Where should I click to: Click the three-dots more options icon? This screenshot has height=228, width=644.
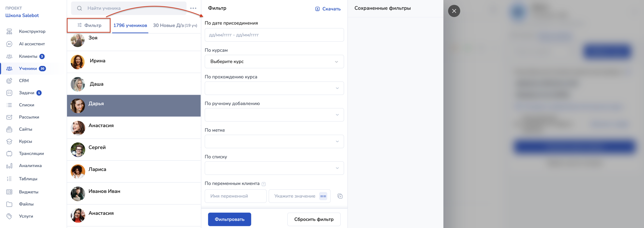coord(193,8)
